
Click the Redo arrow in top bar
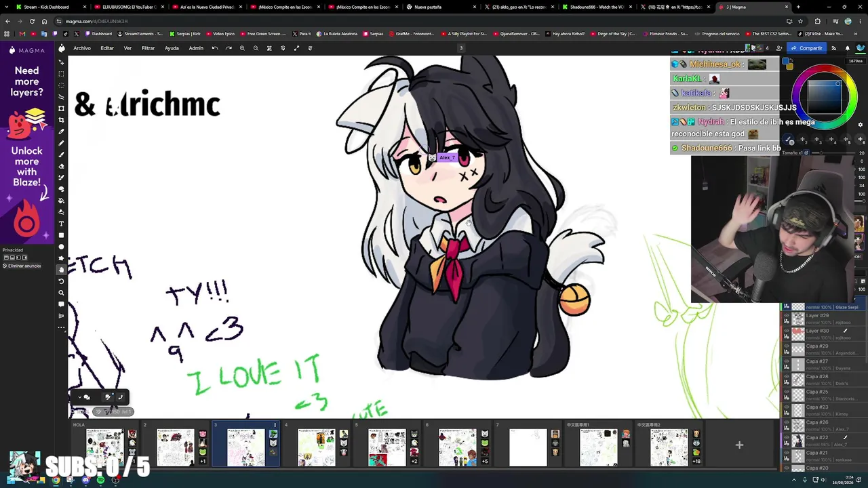229,48
